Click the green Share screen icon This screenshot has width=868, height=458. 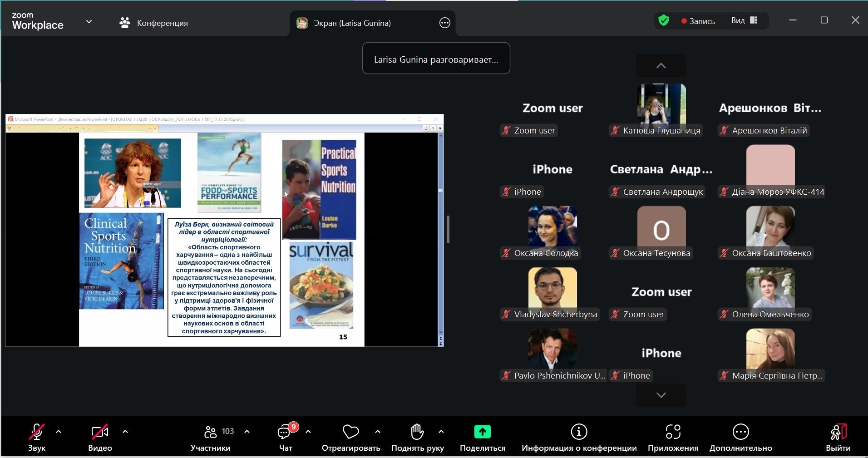(x=482, y=432)
